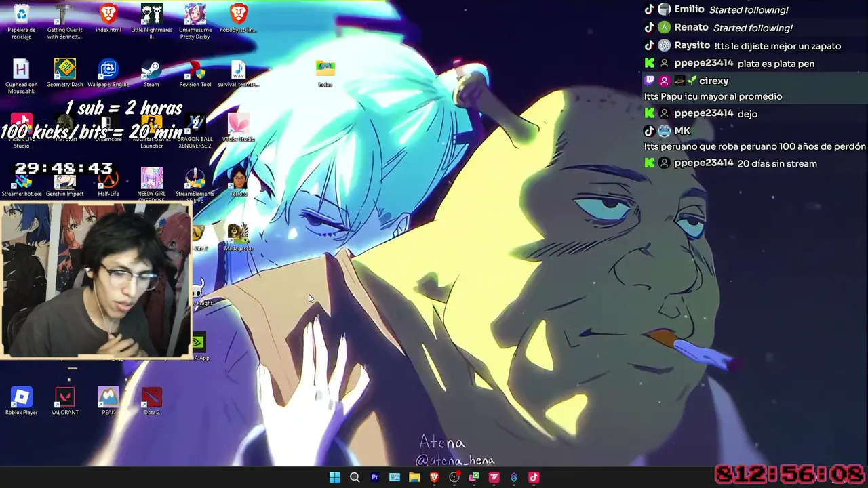This screenshot has width=868, height=488.
Task: Select the Cuphead con Mouse.ahk script icon
Action: click(x=22, y=76)
